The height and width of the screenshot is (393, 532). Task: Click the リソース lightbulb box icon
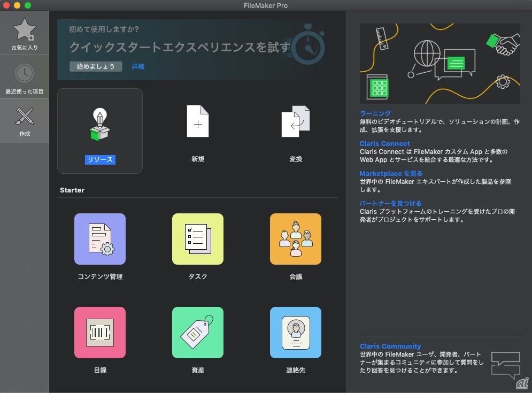click(100, 124)
